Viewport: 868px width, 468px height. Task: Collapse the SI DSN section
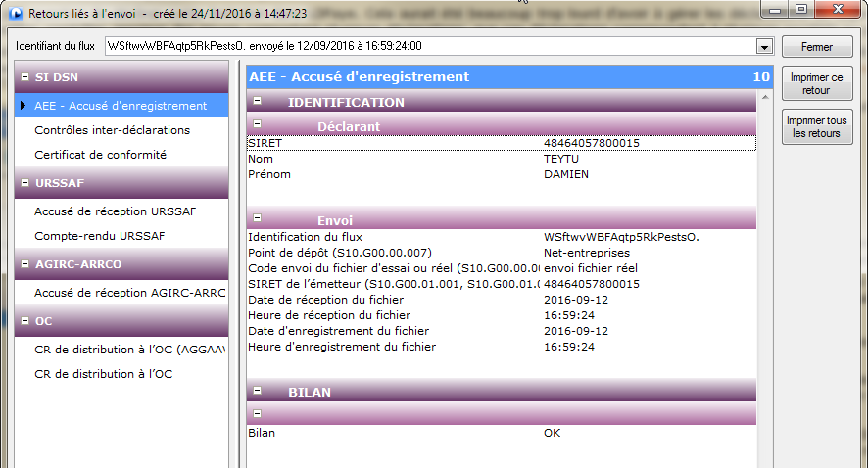tap(24, 77)
